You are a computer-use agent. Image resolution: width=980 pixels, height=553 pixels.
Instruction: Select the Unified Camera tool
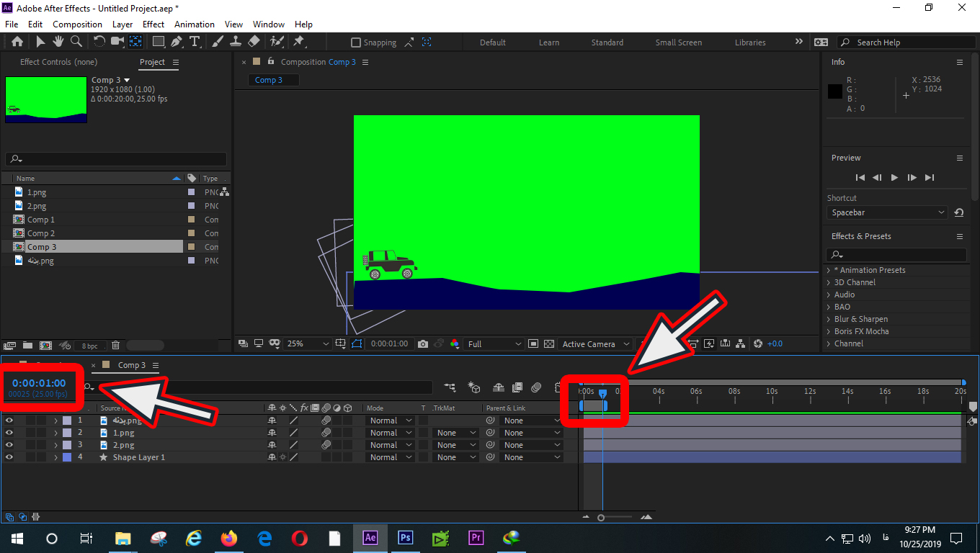[117, 42]
